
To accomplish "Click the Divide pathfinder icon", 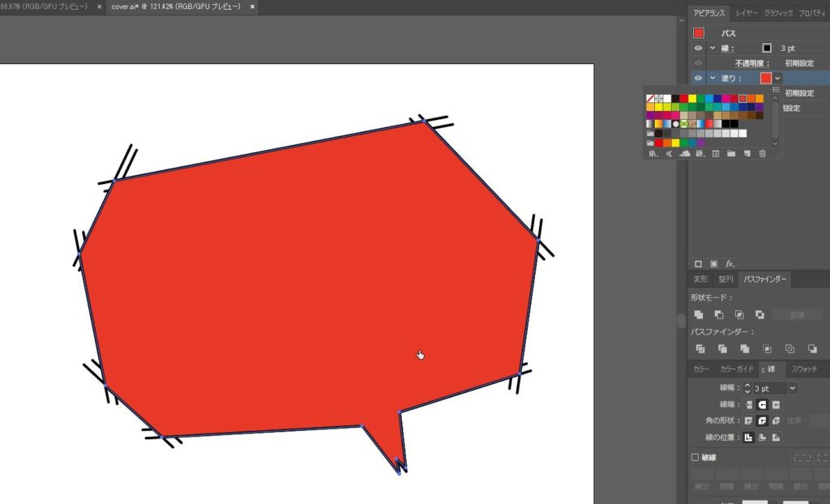I will [x=699, y=348].
